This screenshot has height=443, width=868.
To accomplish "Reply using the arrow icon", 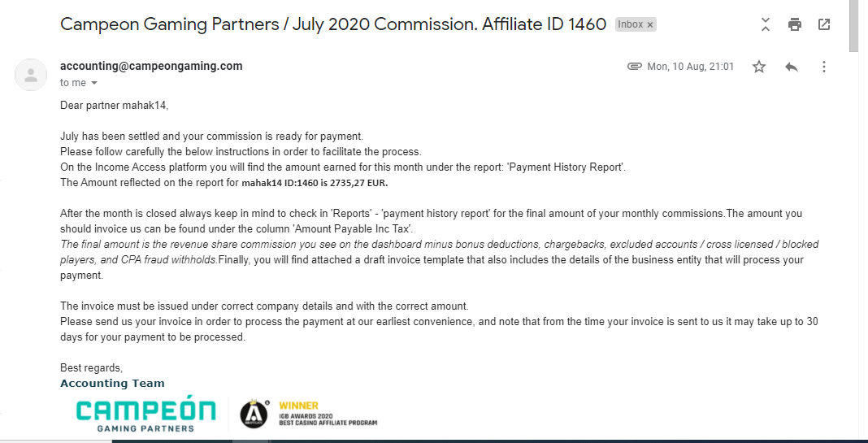I will click(792, 67).
